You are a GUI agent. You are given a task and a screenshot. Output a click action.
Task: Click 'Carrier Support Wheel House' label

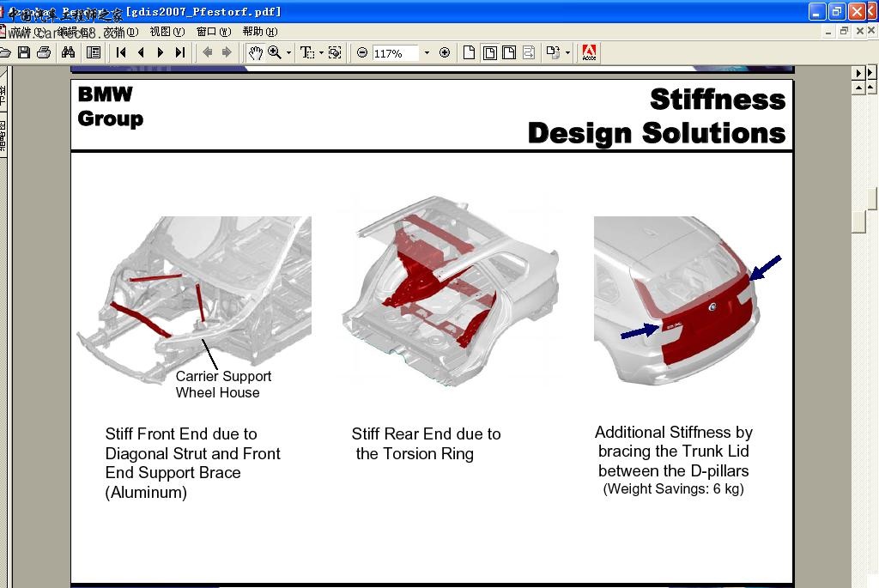coord(223,384)
